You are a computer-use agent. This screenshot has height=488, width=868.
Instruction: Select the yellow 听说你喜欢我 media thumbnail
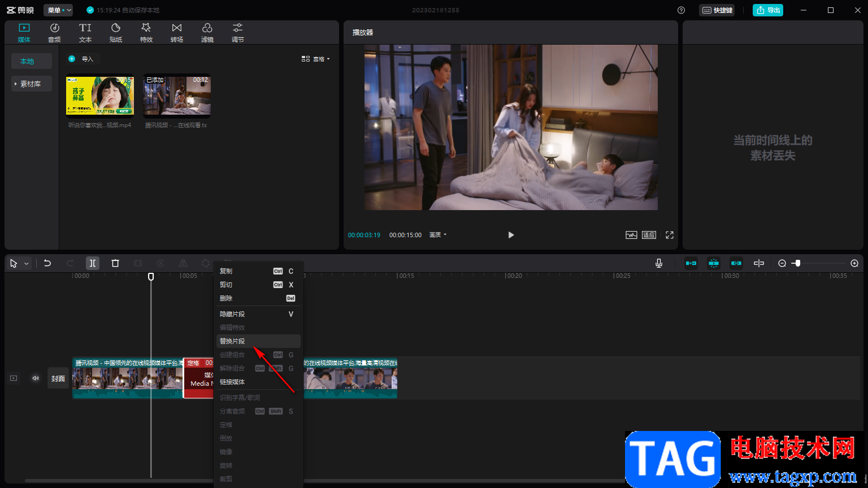[x=100, y=95]
